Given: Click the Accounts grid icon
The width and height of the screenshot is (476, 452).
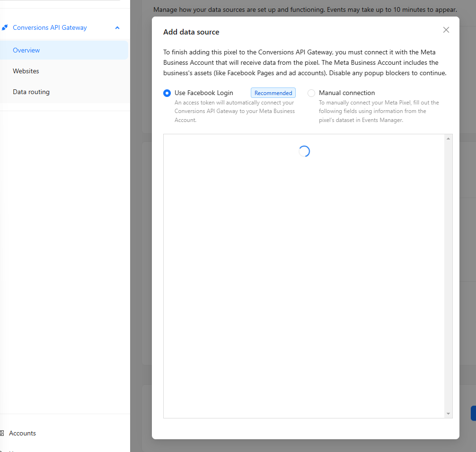Looking at the screenshot, I should (x=2, y=433).
